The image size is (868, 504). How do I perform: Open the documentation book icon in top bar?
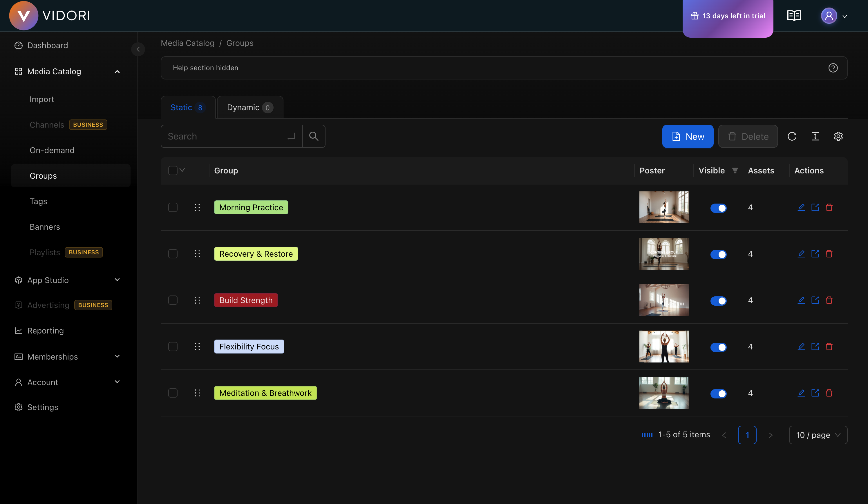pyautogui.click(x=794, y=15)
